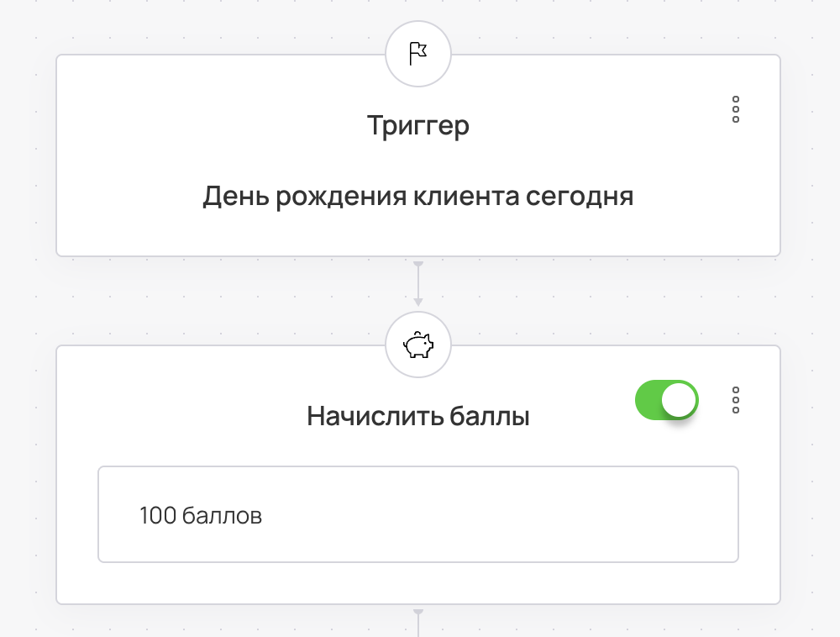Click the arrowhead below Начислить баллы card

tap(418, 613)
